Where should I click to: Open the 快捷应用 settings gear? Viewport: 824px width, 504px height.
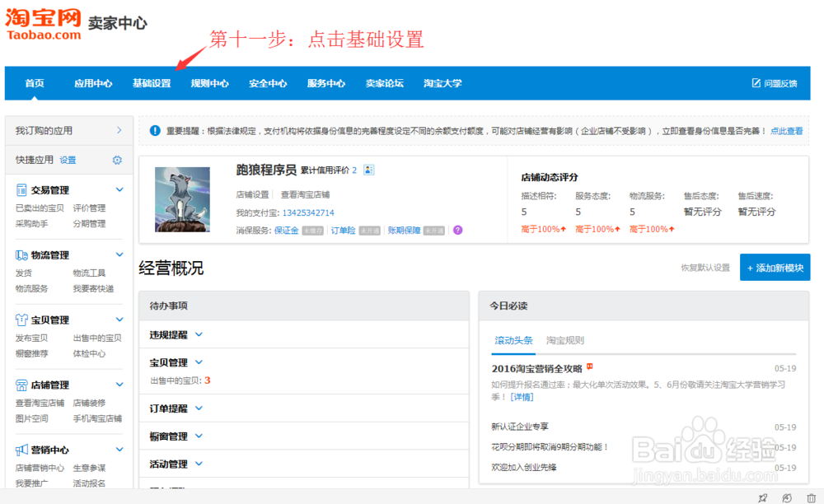click(x=116, y=160)
